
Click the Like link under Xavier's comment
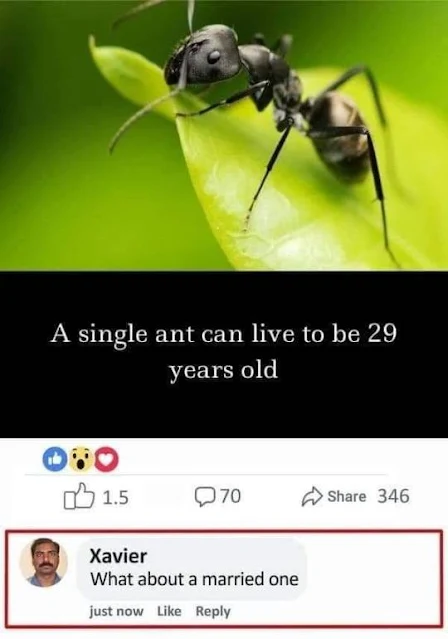[169, 611]
